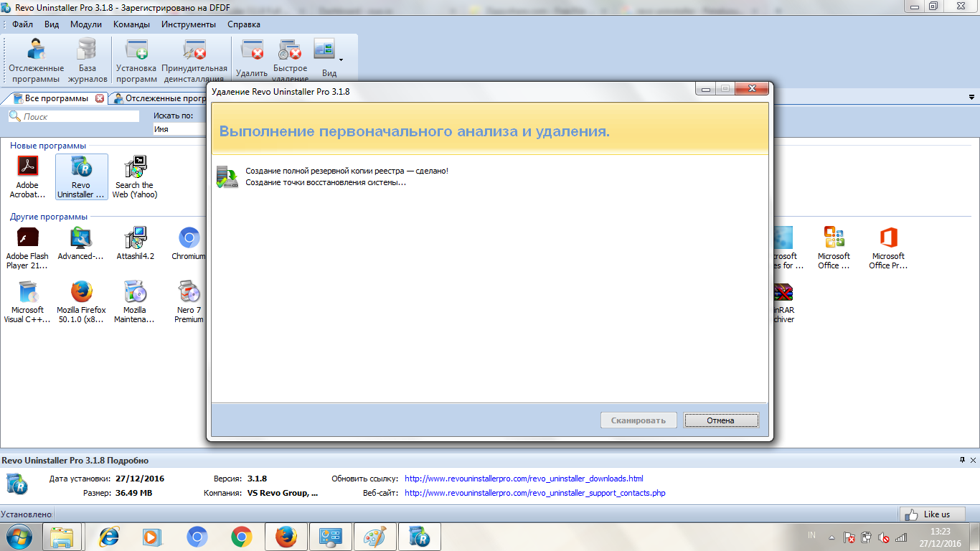This screenshot has width=980, height=551.
Task: Open Firefox from the taskbar
Action: click(x=286, y=537)
